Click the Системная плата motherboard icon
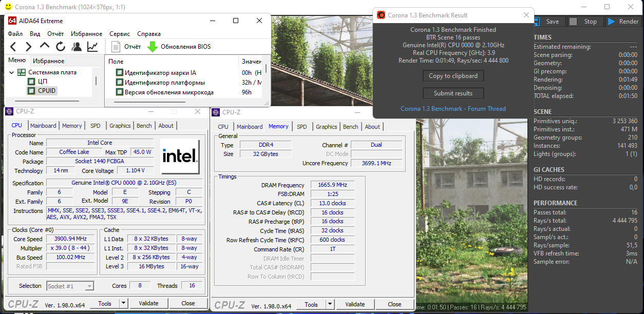644x314 pixels. pyautogui.click(x=22, y=72)
